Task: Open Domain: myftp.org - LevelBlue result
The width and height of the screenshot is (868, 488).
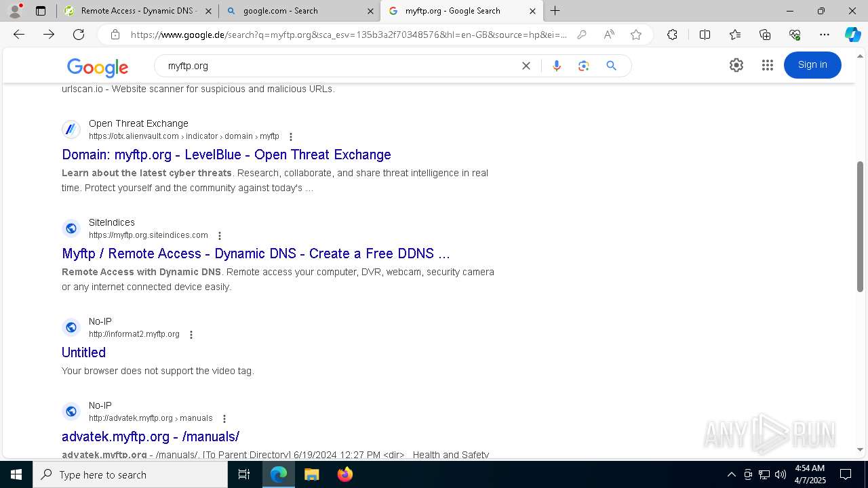Action: coord(226,155)
